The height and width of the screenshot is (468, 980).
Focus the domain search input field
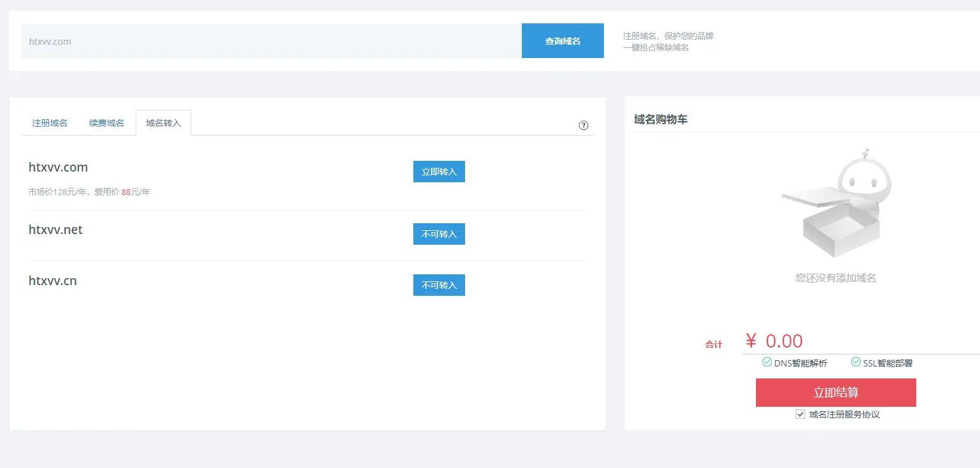271,42
